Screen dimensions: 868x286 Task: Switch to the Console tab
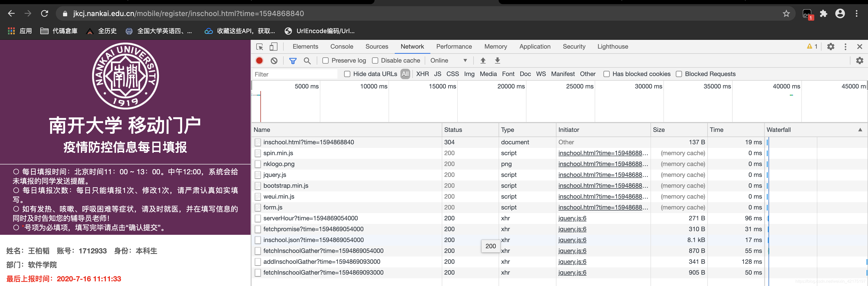[x=342, y=47]
